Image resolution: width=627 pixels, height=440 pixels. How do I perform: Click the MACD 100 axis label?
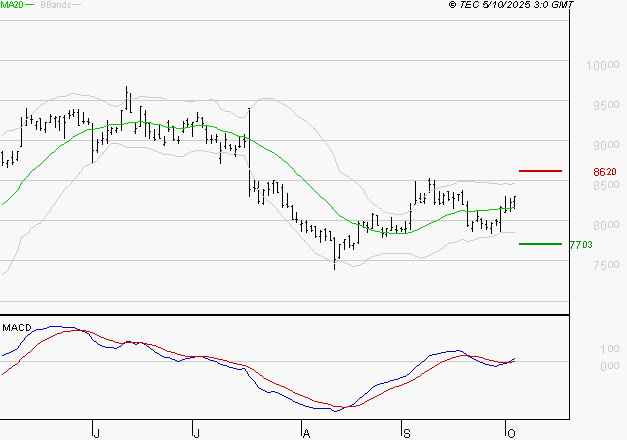click(610, 349)
